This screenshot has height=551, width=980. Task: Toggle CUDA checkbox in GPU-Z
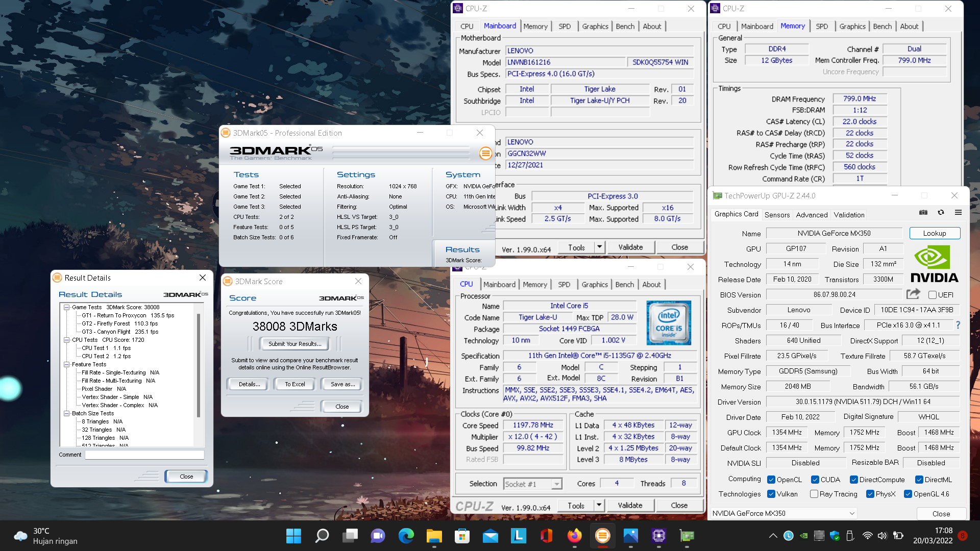click(x=815, y=480)
